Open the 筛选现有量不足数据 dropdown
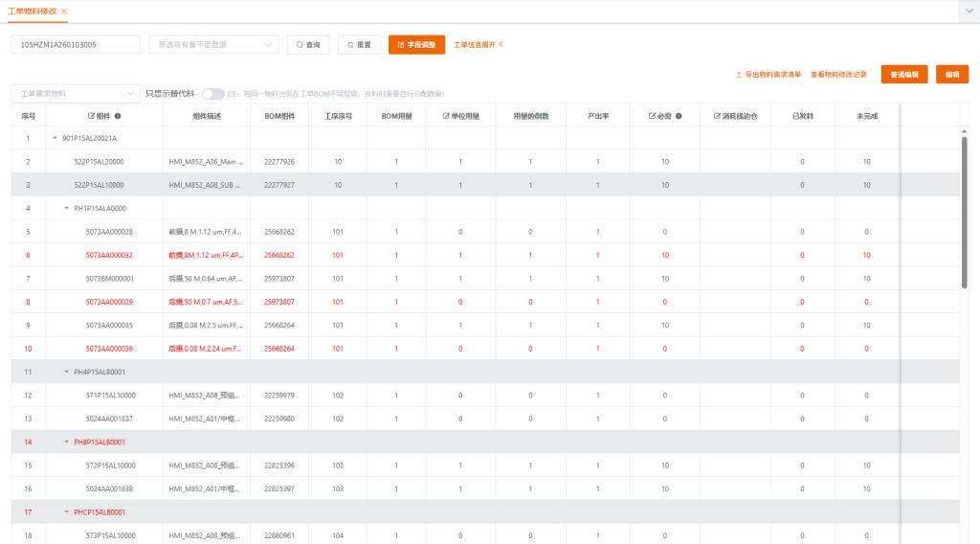This screenshot has width=980, height=544. pos(213,44)
